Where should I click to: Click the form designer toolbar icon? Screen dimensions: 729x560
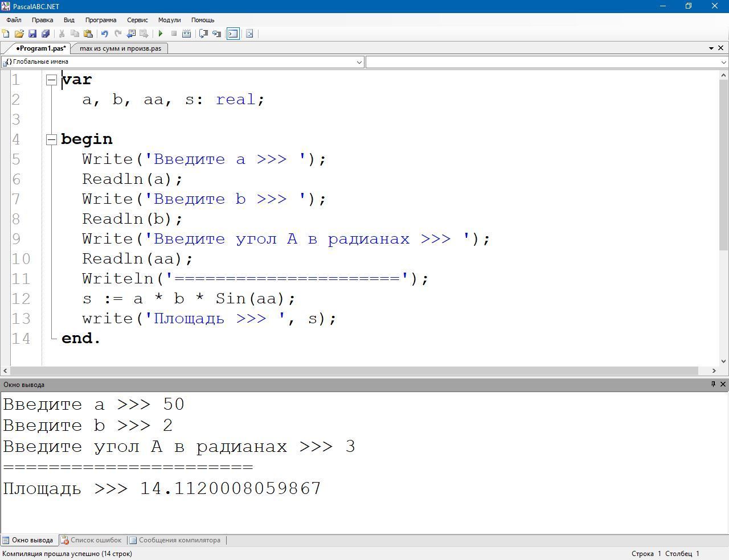[249, 34]
